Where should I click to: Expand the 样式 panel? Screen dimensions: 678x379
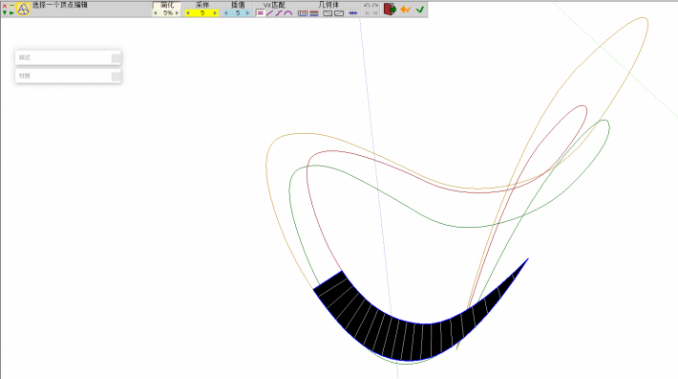[x=68, y=57]
